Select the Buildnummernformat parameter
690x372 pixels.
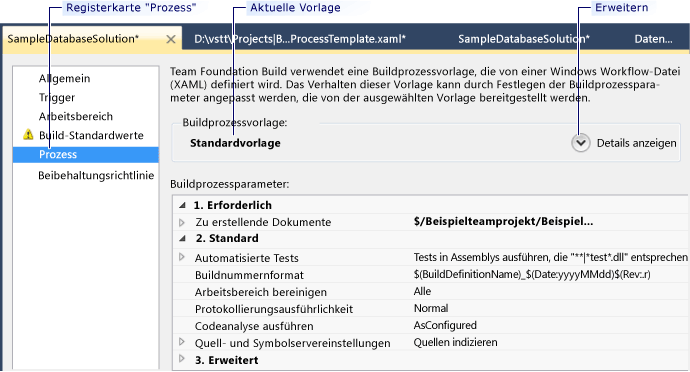tap(250, 275)
